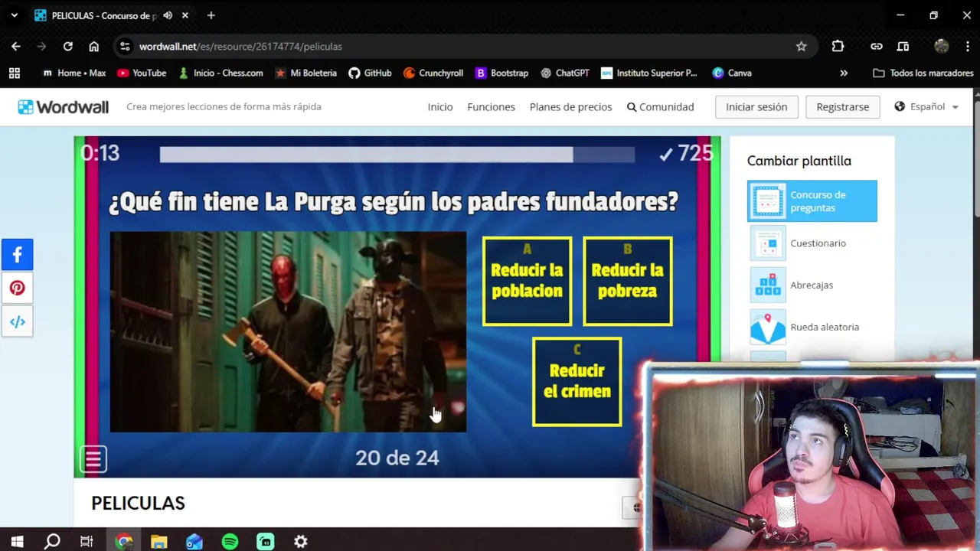980x551 pixels.
Task: Open the Canva bookmark
Action: [732, 73]
